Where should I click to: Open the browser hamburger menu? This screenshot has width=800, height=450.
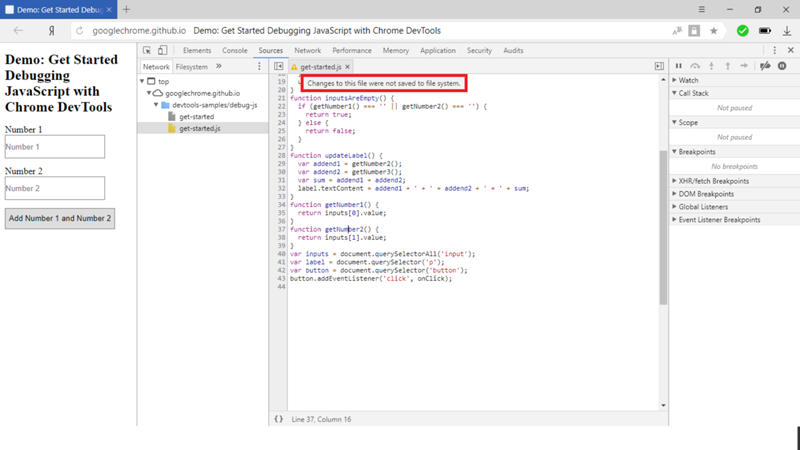[x=702, y=9]
